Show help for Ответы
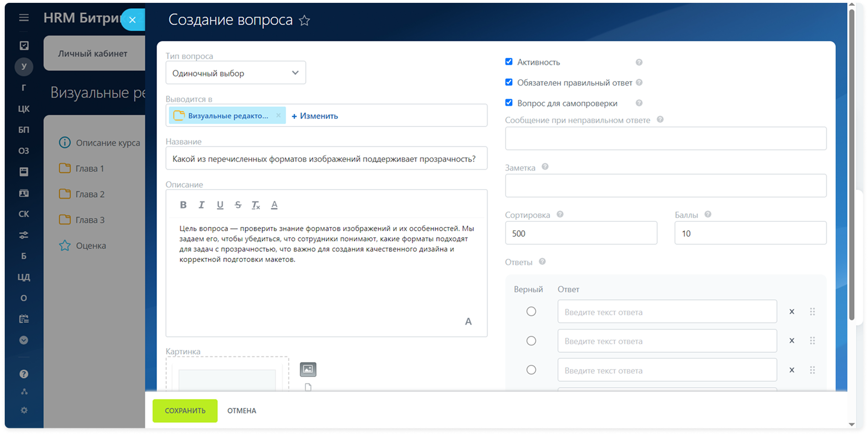 click(x=542, y=262)
